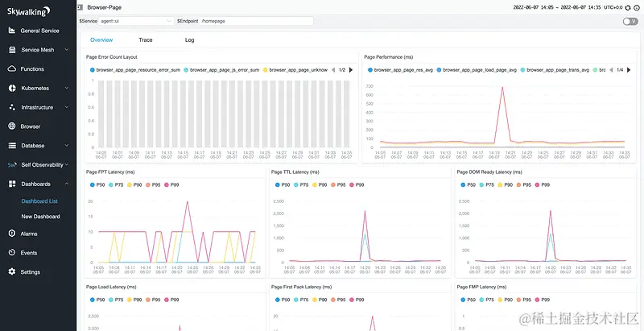Switch to the Trace tab
Viewport: 644px width, 331px height.
146,39
